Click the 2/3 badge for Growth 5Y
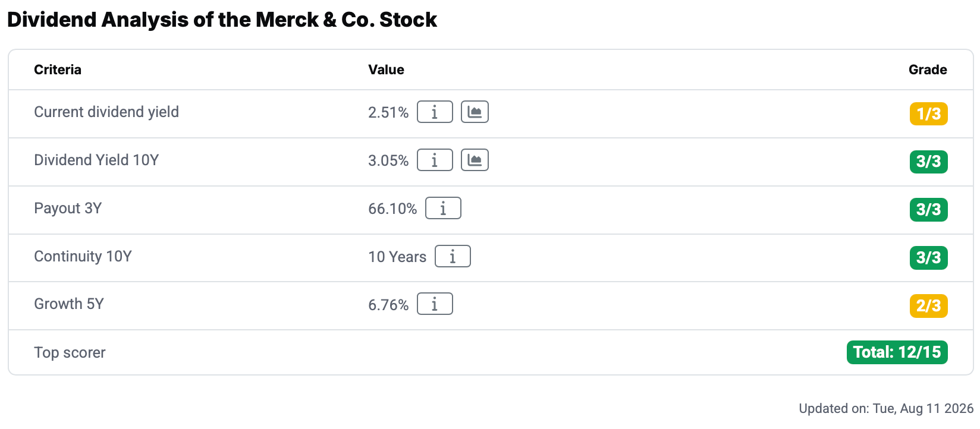 (x=928, y=306)
